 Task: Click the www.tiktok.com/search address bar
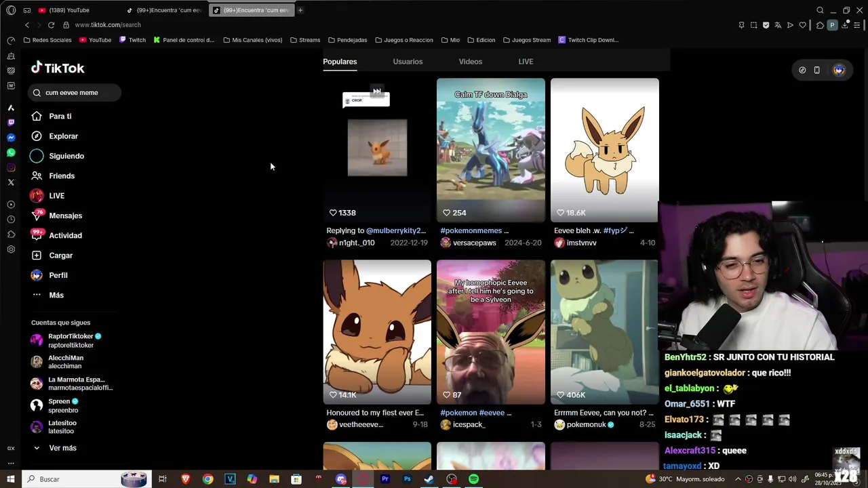(108, 25)
